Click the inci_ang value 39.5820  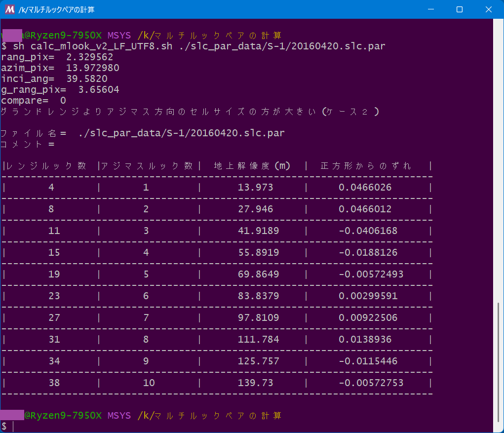[87, 79]
